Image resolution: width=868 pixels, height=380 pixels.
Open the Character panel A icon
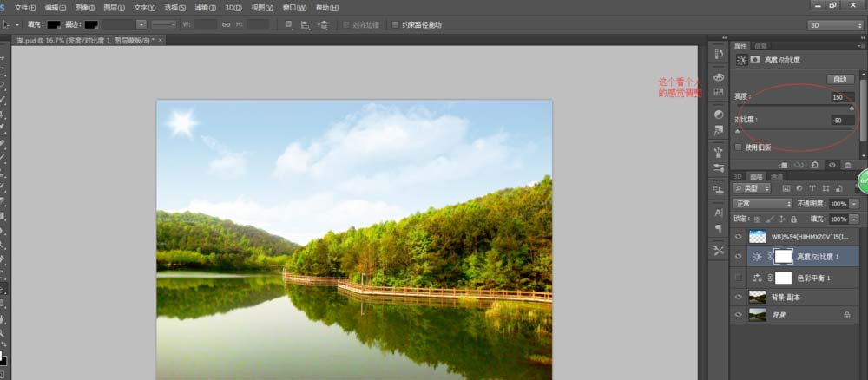coord(719,213)
